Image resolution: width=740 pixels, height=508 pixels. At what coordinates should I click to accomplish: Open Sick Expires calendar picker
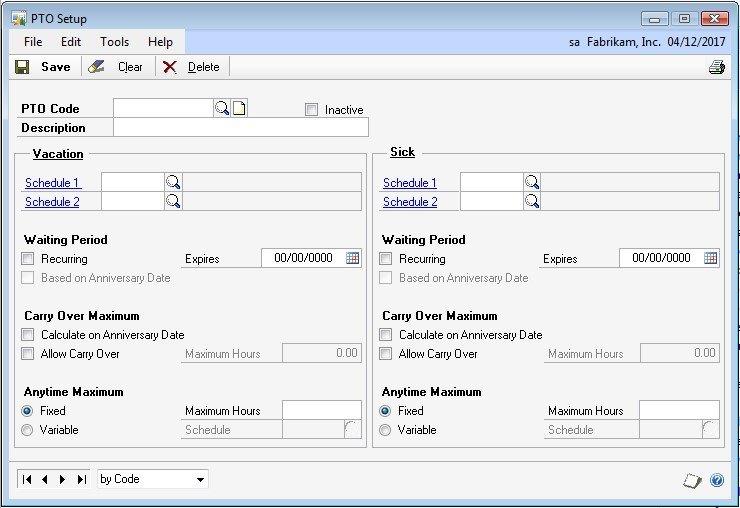click(x=710, y=258)
